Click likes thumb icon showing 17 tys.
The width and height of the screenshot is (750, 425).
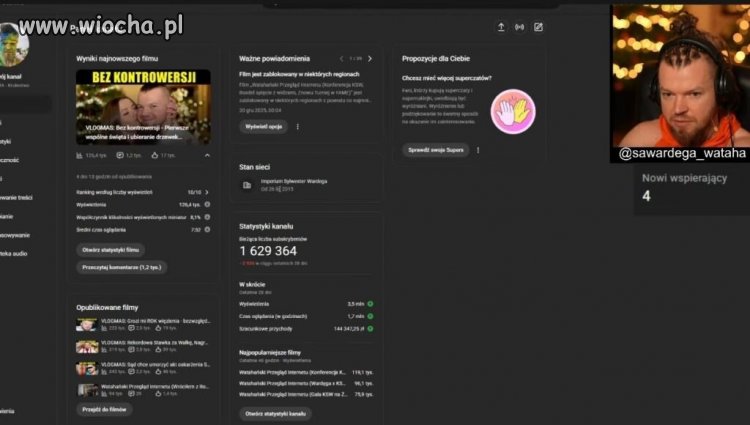[154, 155]
